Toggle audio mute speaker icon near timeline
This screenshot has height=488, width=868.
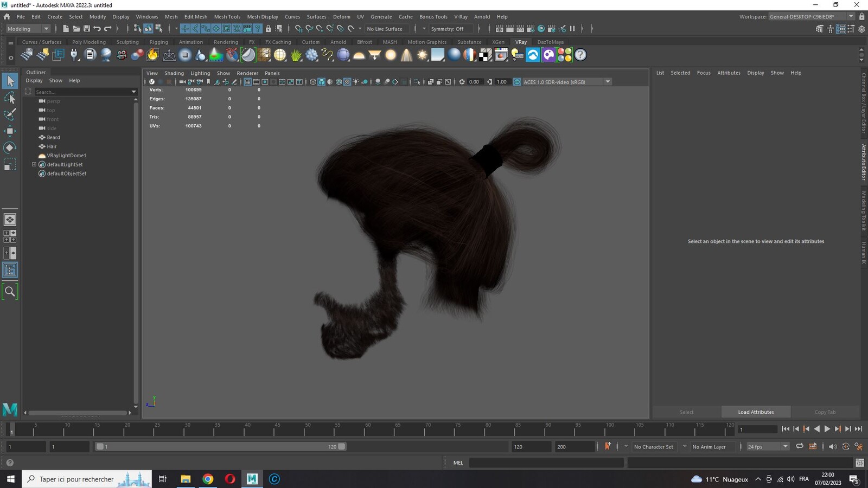click(x=832, y=446)
